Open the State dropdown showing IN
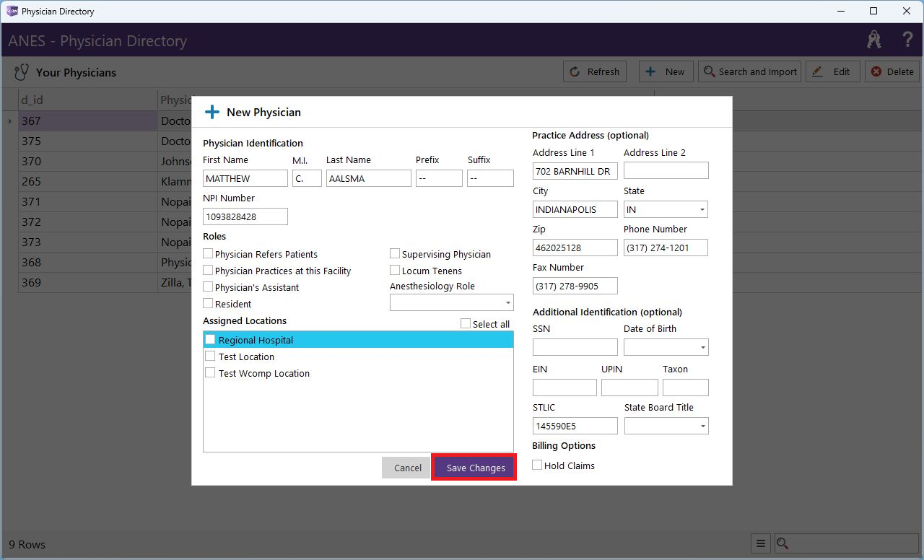Viewport: 924px width, 560px height. click(666, 209)
